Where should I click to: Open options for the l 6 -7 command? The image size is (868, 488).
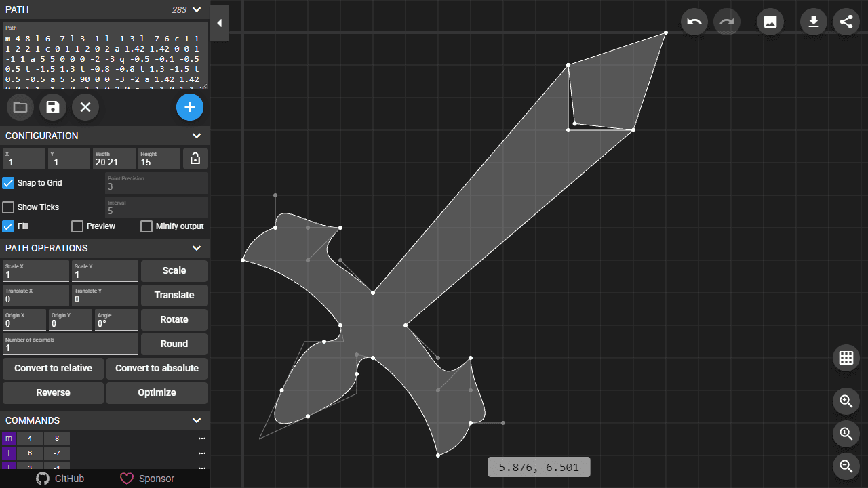[x=201, y=453]
